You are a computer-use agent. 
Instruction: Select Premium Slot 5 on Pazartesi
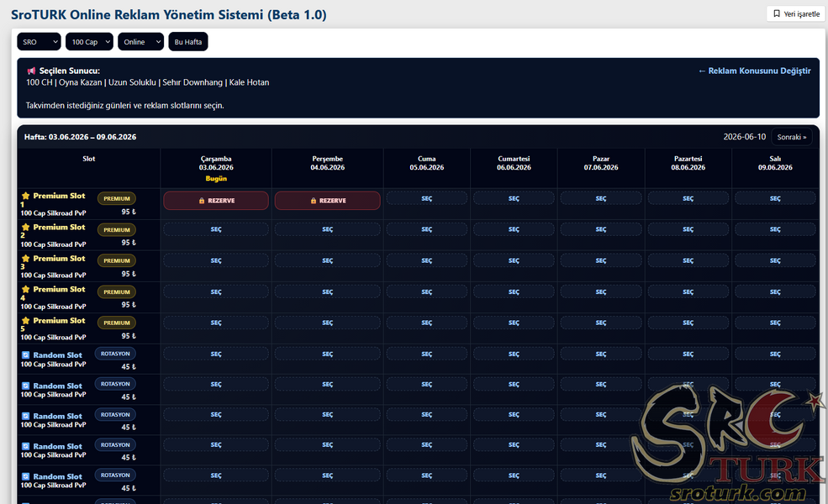click(688, 323)
